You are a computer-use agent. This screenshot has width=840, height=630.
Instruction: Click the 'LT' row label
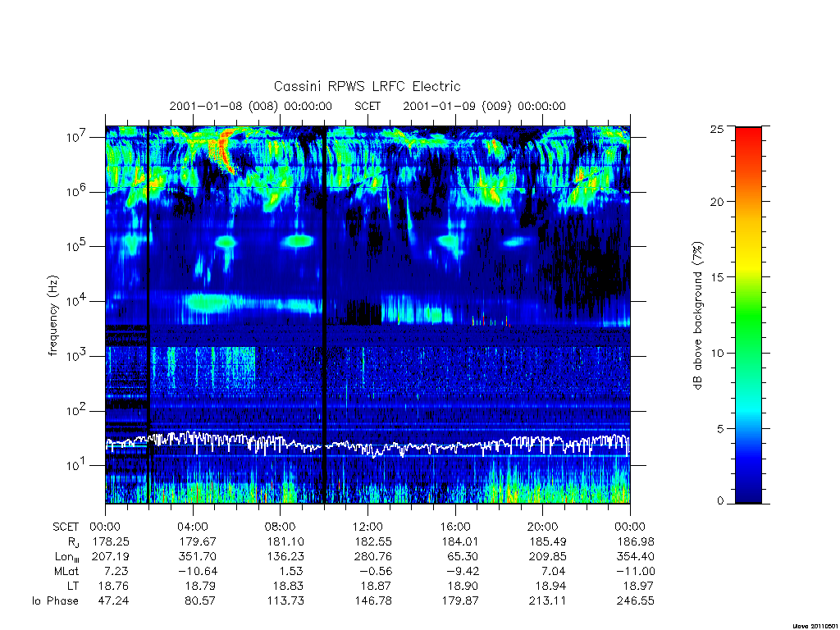tap(73, 586)
